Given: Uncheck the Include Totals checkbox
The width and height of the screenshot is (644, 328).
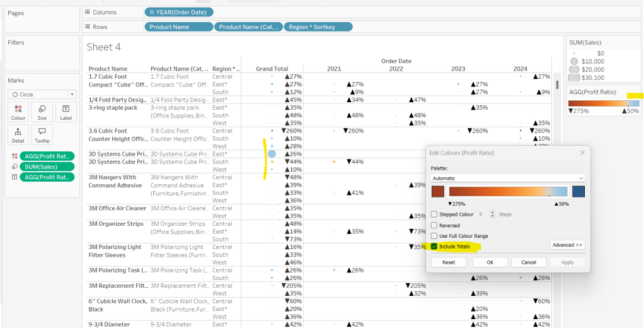Looking at the screenshot, I should [434, 246].
